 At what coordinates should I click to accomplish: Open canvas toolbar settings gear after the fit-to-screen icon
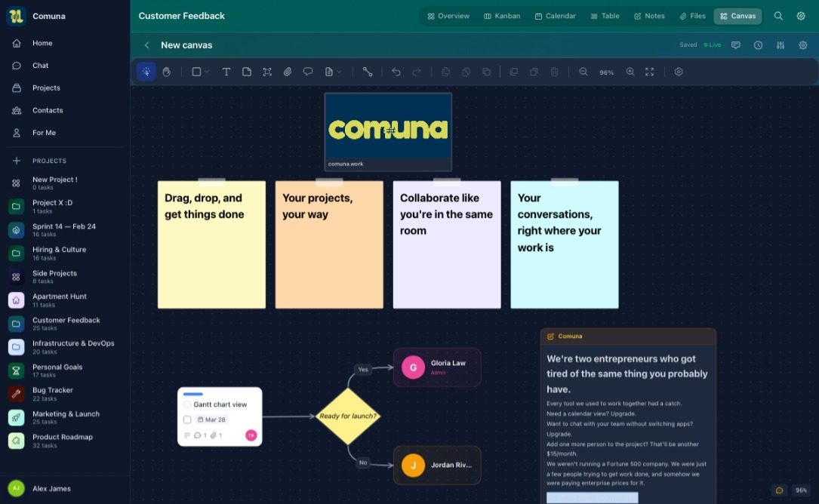[679, 72]
